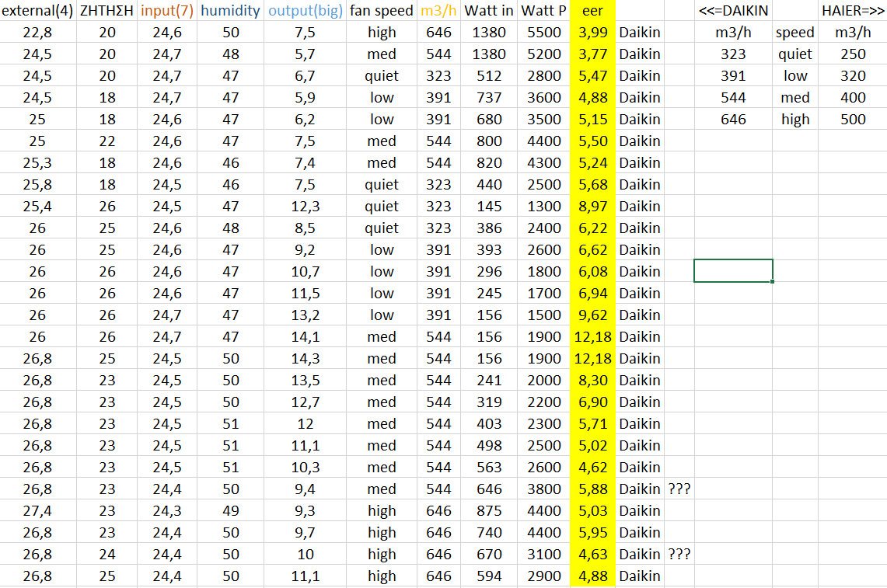Image resolution: width=887 pixels, height=588 pixels.
Task: Click the Watt P header cell
Action: pos(543,11)
